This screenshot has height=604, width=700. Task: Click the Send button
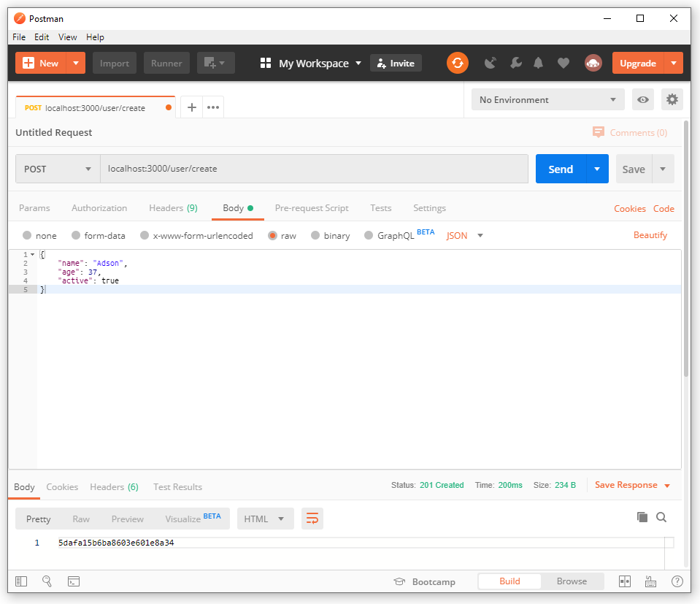coord(560,169)
